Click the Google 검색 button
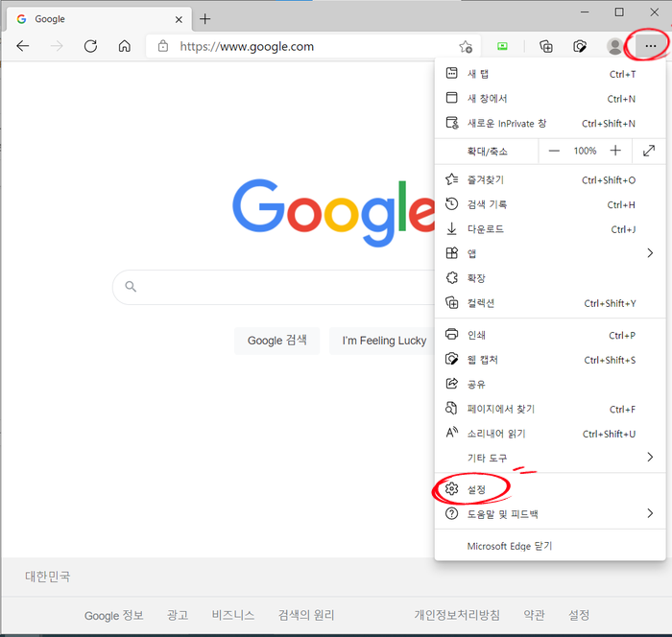 (276, 341)
